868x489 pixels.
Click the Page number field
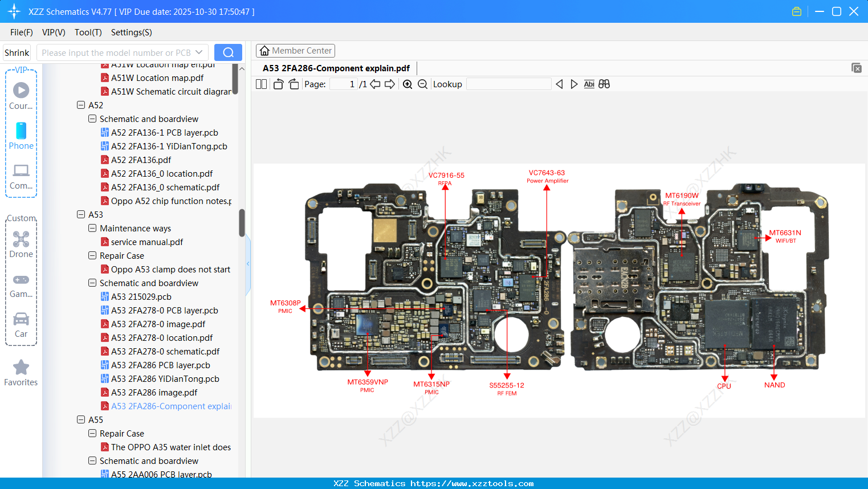coord(344,84)
